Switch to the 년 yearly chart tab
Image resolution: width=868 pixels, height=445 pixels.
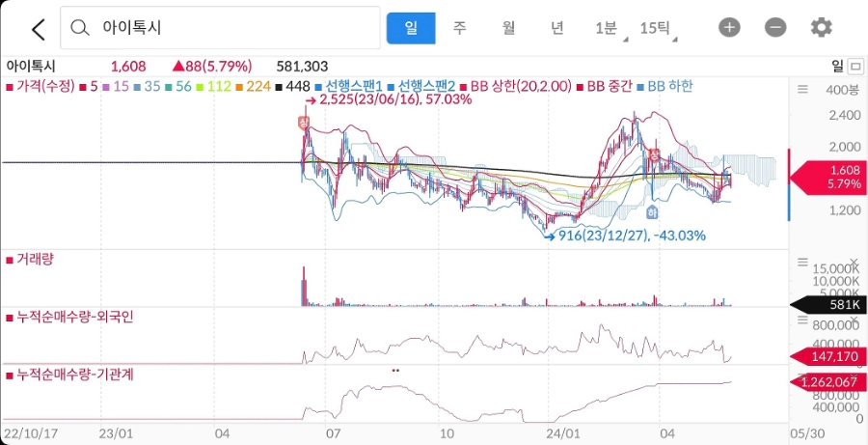click(x=556, y=28)
